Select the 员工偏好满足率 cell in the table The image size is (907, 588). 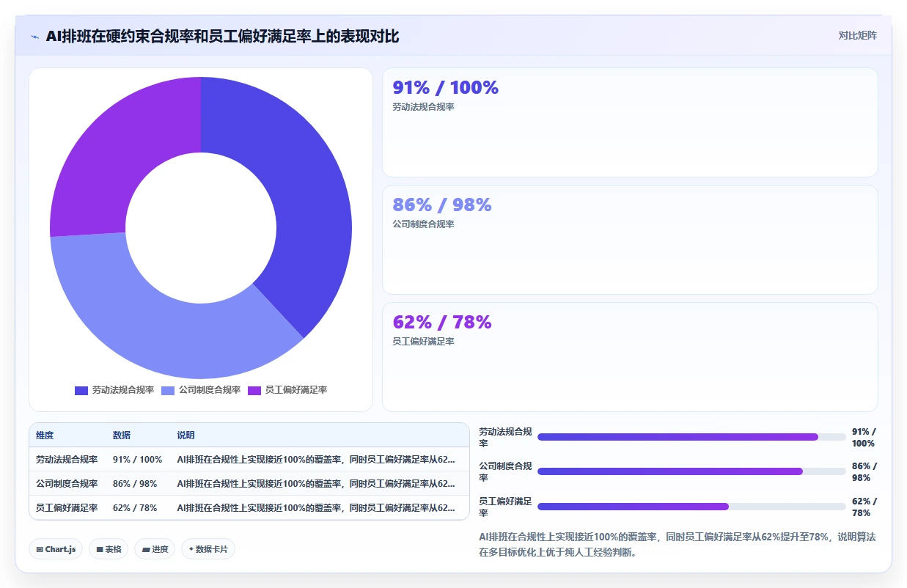(x=67, y=507)
